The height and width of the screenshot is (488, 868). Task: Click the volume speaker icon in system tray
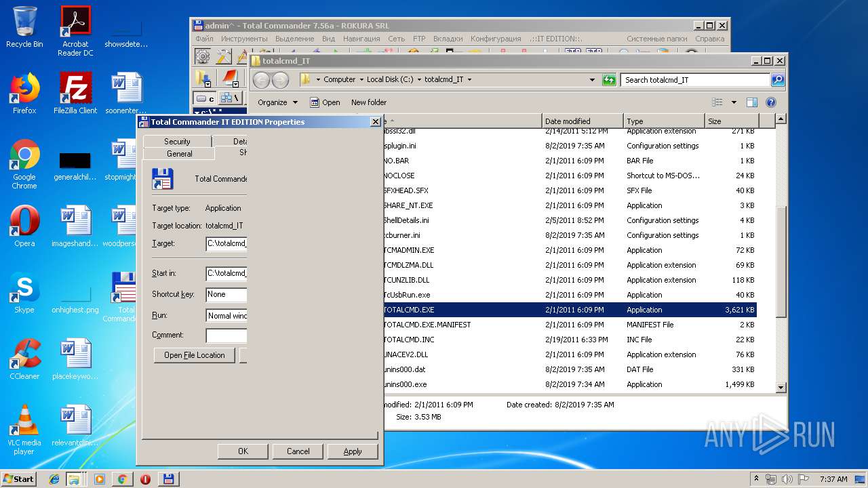[787, 479]
